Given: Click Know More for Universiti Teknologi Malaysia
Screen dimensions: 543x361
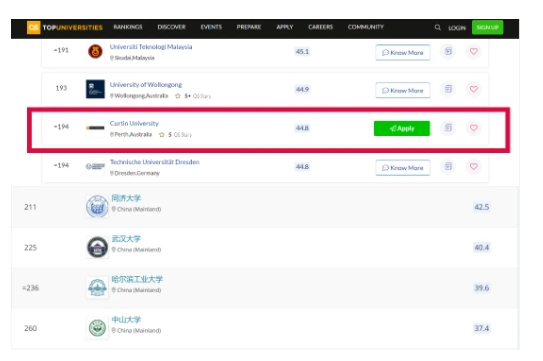Looking at the screenshot, I should click(x=403, y=52).
